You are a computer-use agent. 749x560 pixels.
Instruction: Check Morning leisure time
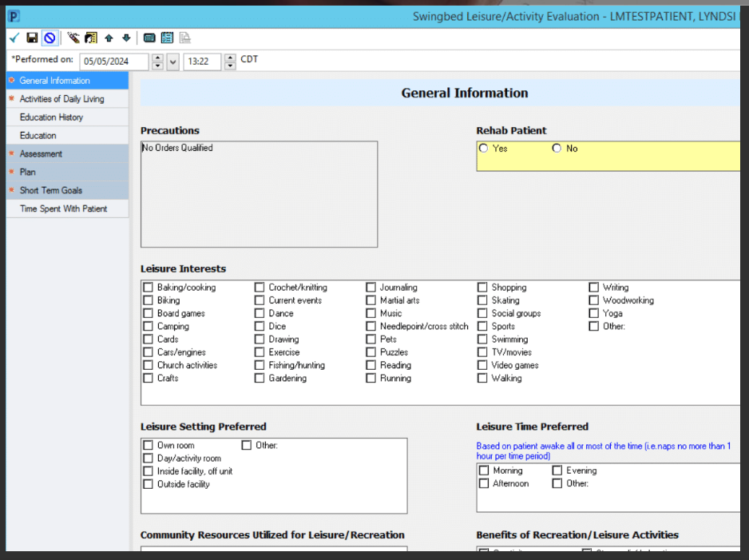tap(484, 471)
